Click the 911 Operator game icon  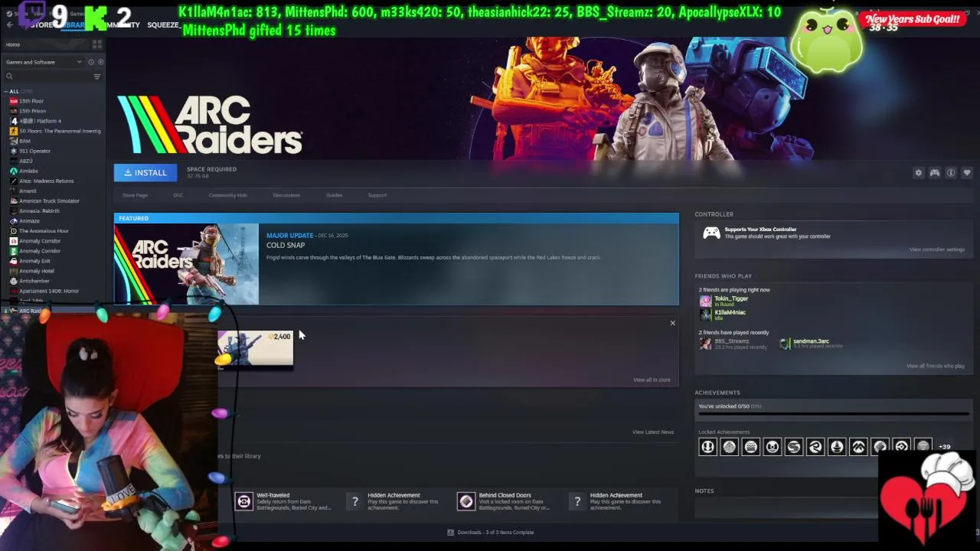pos(13,151)
